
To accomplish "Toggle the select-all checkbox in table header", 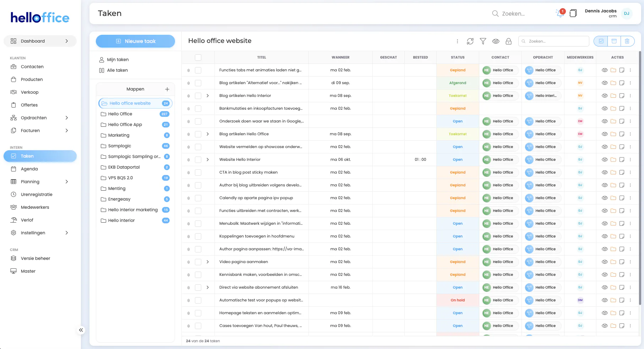I will (x=198, y=58).
